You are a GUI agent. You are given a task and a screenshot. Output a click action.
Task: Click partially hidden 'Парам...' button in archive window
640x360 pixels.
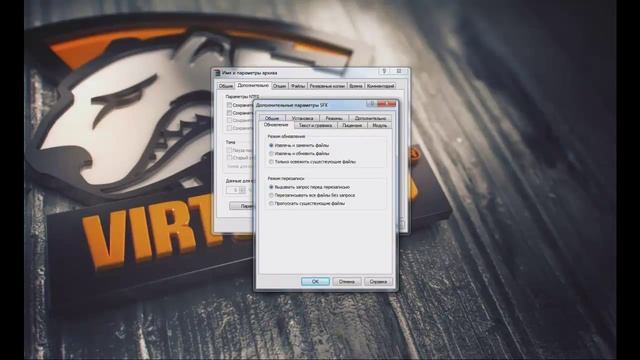click(x=242, y=206)
